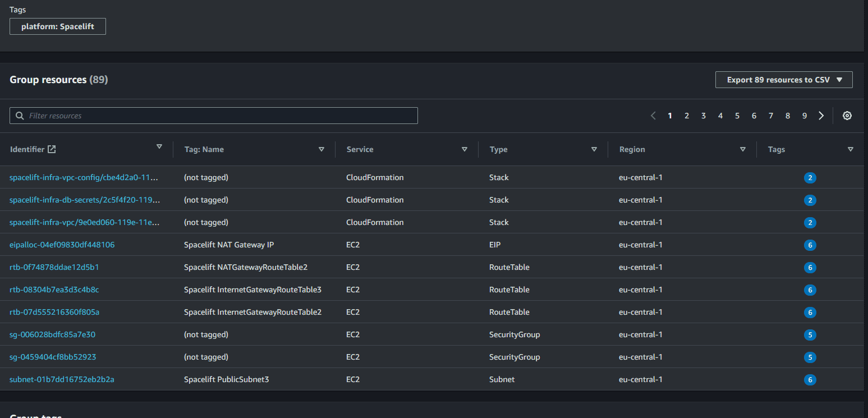Go to the next page with the right chevron
Screen dimensions: 868x418
click(x=821, y=116)
